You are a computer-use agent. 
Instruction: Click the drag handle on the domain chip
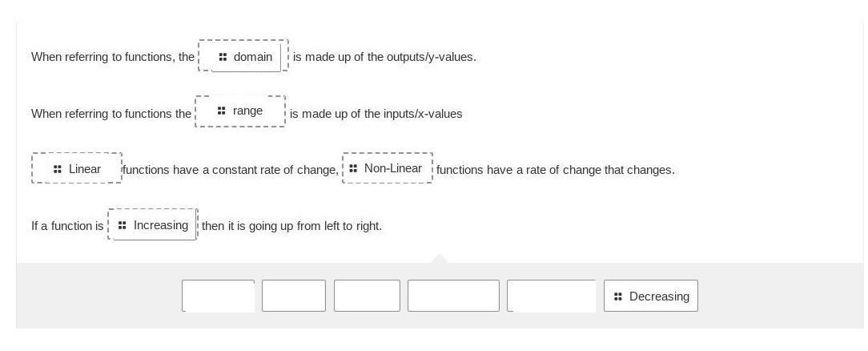(x=223, y=57)
